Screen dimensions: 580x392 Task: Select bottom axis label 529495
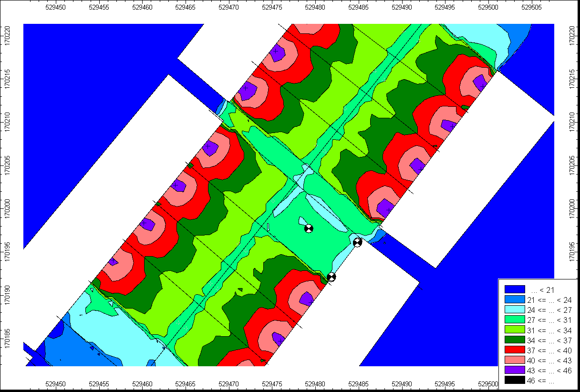[x=446, y=383]
